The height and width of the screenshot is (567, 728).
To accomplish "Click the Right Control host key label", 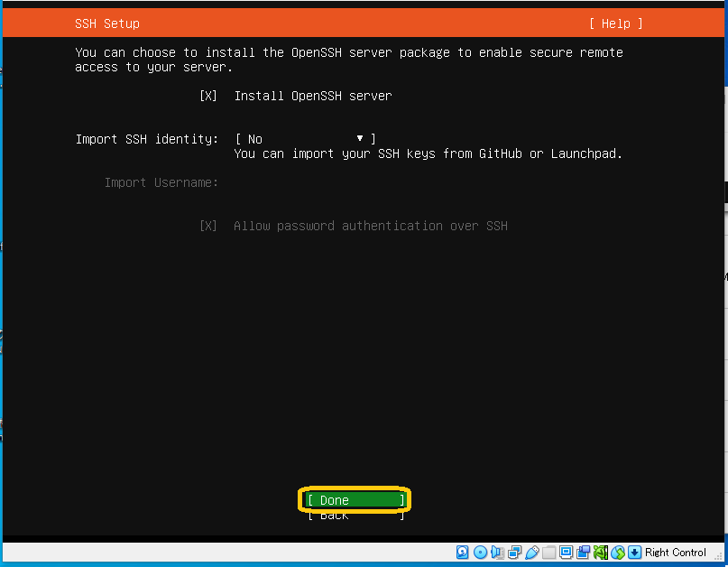I will point(676,553).
